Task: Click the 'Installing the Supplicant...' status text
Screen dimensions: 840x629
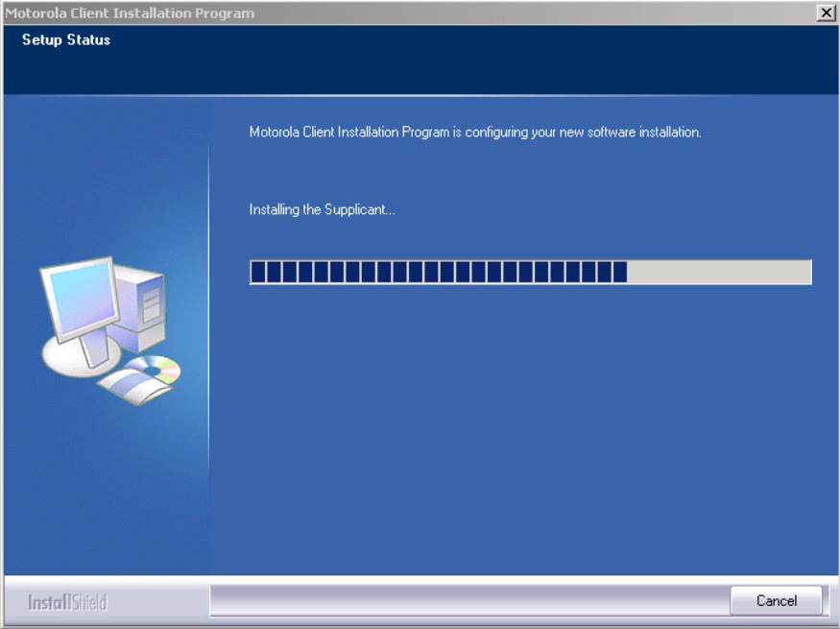Action: click(322, 209)
